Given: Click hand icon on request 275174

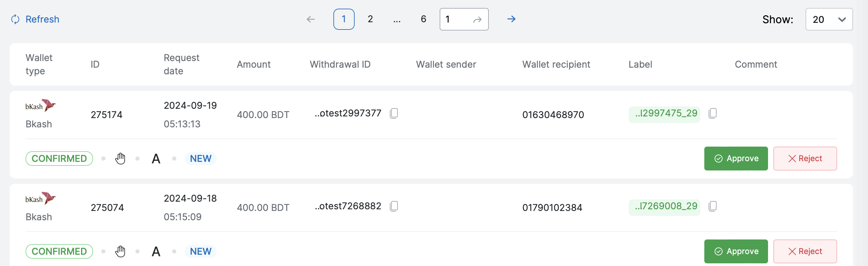Looking at the screenshot, I should pos(120,159).
